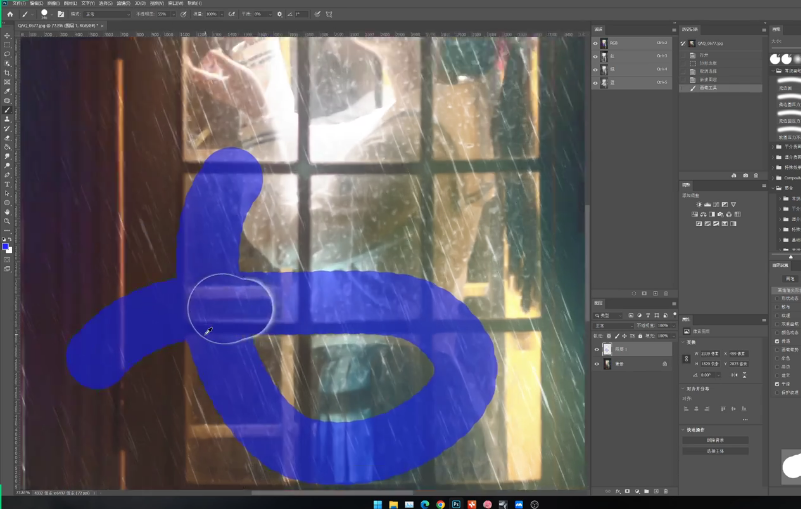The width and height of the screenshot is (801, 509).
Task: Select the Pen tool
Action: click(7, 175)
